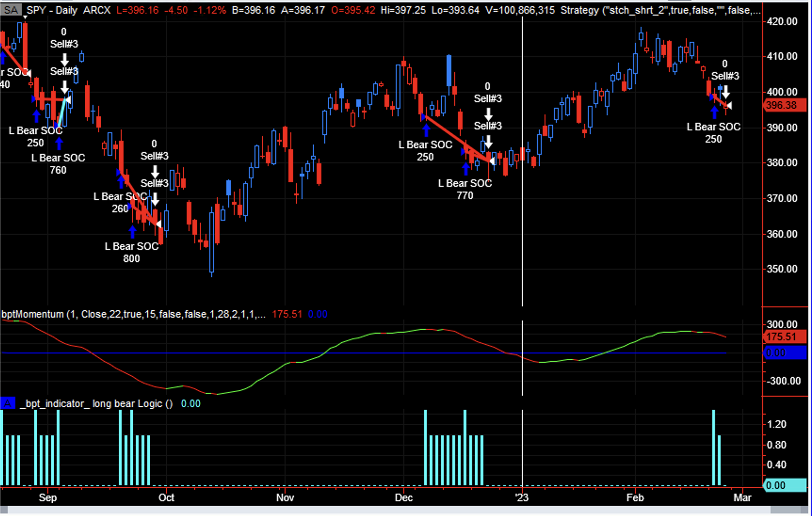
Task: Select the bptMomentum indicator title
Action: [x=32, y=314]
